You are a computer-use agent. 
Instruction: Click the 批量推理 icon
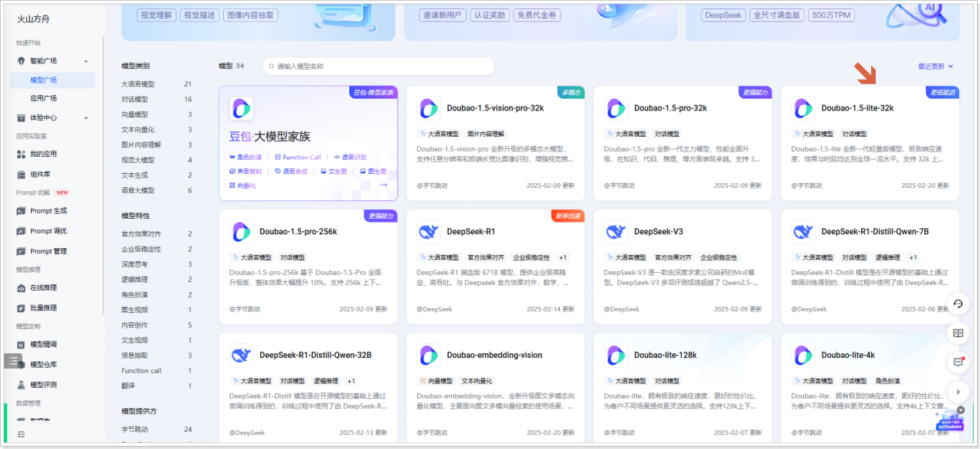click(x=21, y=308)
